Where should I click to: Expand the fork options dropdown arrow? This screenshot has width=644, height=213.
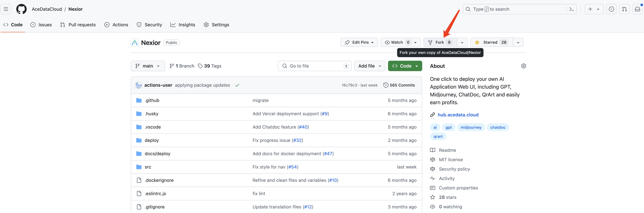[462, 42]
